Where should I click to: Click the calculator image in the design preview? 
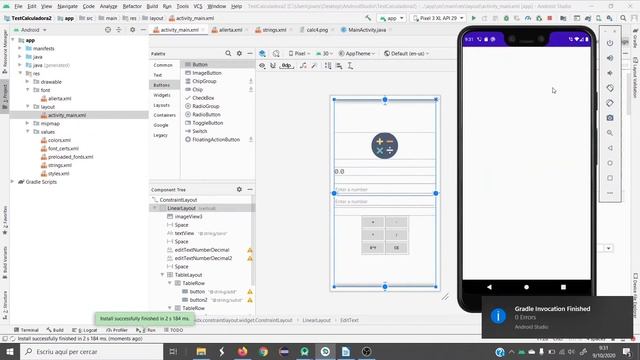click(x=384, y=146)
